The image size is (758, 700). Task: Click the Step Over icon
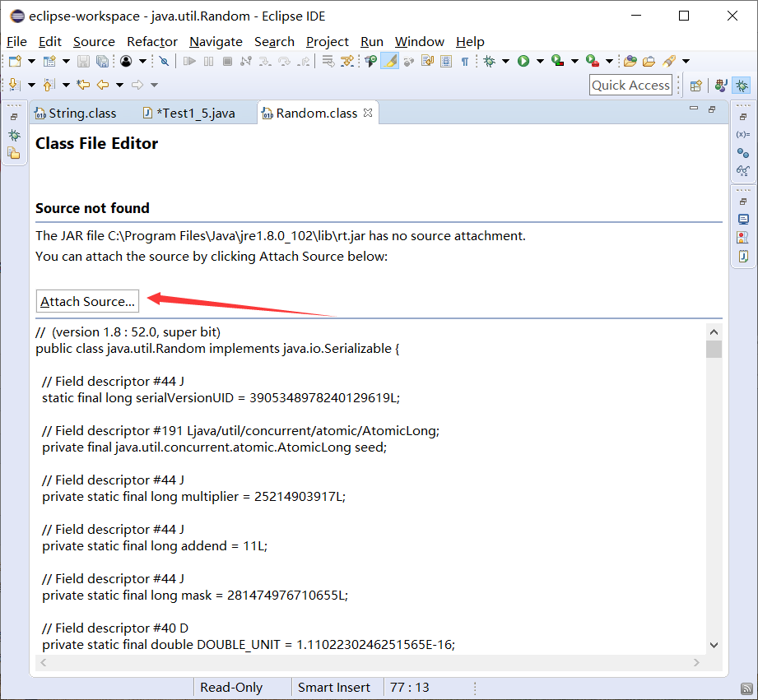point(284,61)
